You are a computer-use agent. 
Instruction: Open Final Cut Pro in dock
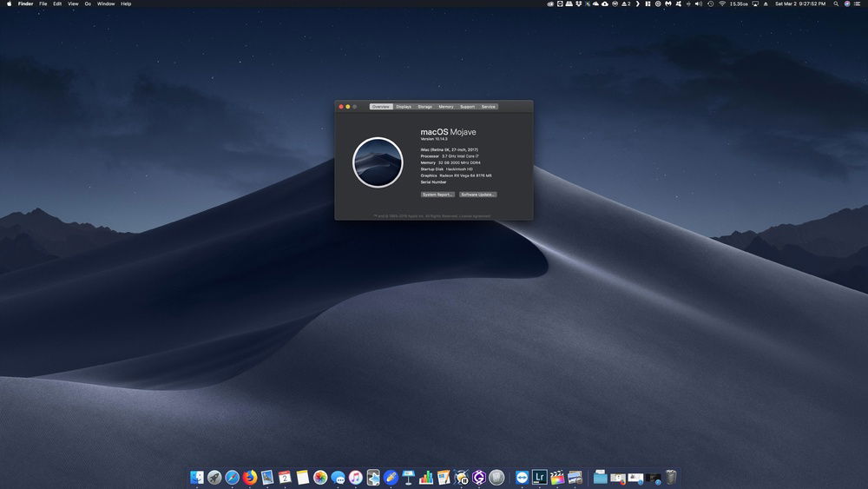point(557,477)
